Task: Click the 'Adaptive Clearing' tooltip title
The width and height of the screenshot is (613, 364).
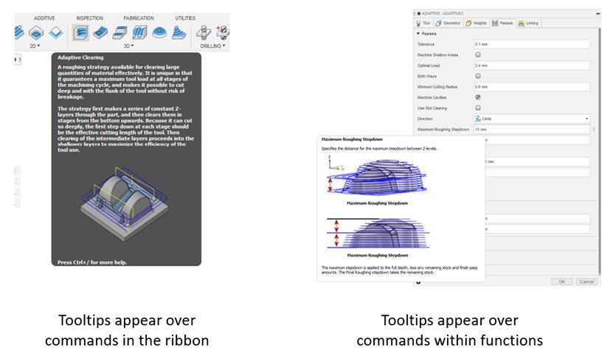Action: click(x=80, y=57)
